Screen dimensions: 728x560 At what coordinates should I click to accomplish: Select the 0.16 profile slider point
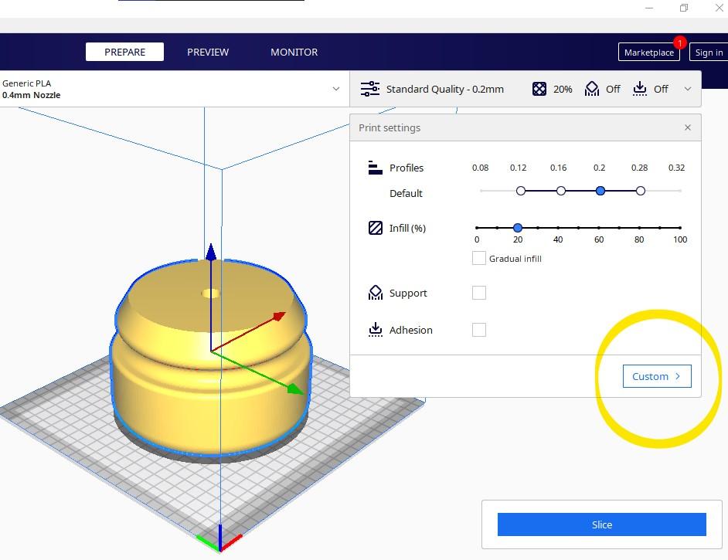(x=561, y=191)
